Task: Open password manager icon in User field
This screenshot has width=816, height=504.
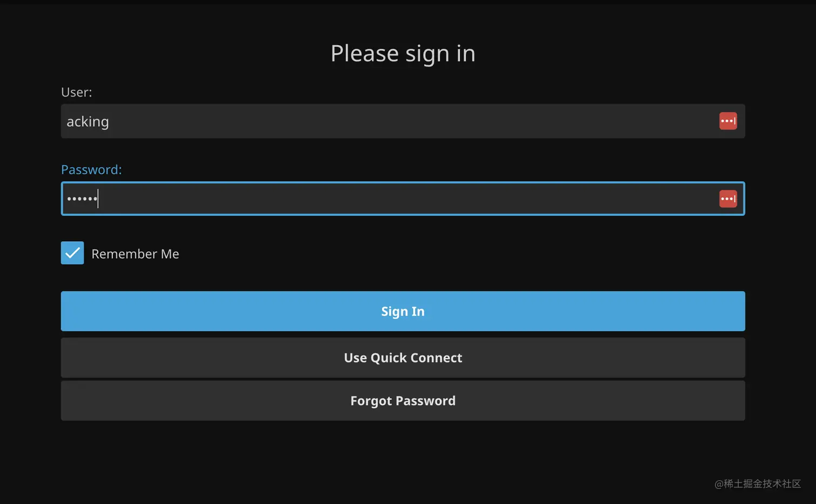Action: [x=728, y=121]
